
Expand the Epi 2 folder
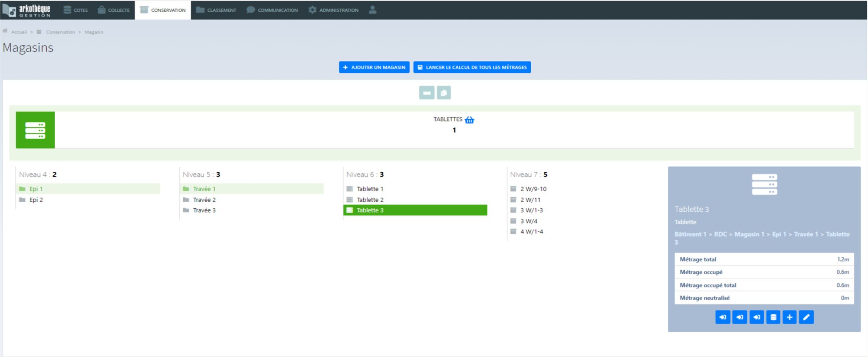click(36, 200)
